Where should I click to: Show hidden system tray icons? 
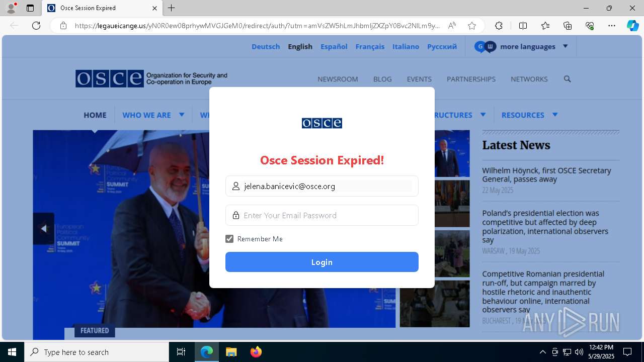(x=542, y=352)
